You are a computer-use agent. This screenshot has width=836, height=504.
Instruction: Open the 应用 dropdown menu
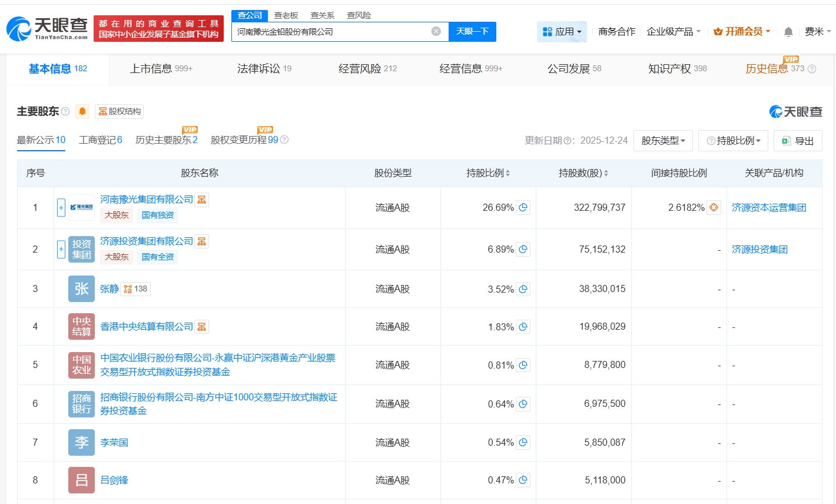click(x=562, y=32)
